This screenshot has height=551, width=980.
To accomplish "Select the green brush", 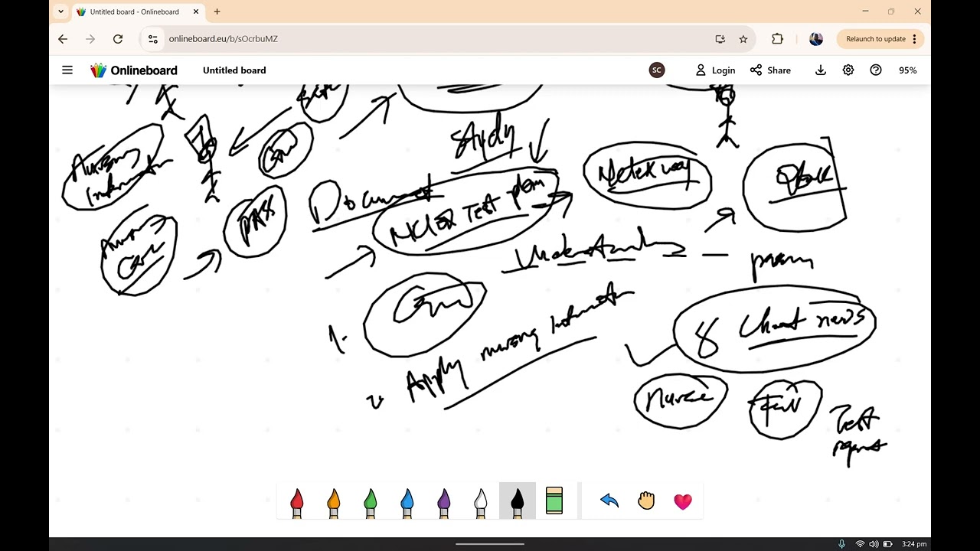I will [371, 501].
